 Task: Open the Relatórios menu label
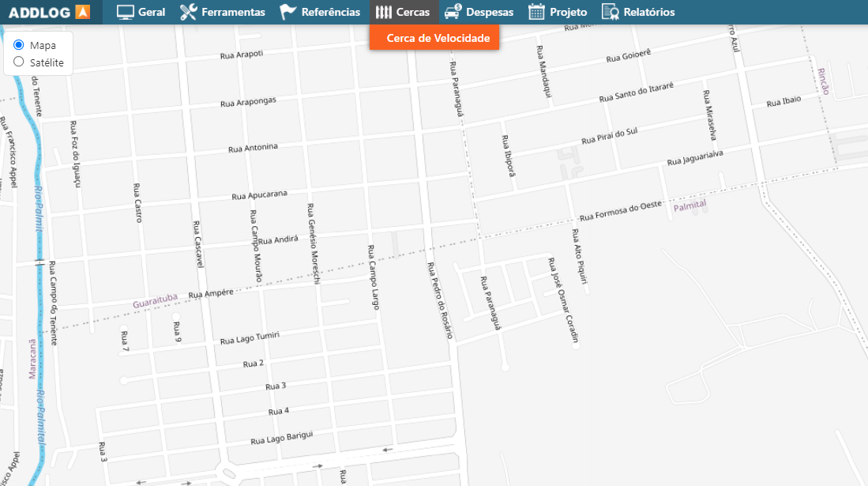(648, 13)
